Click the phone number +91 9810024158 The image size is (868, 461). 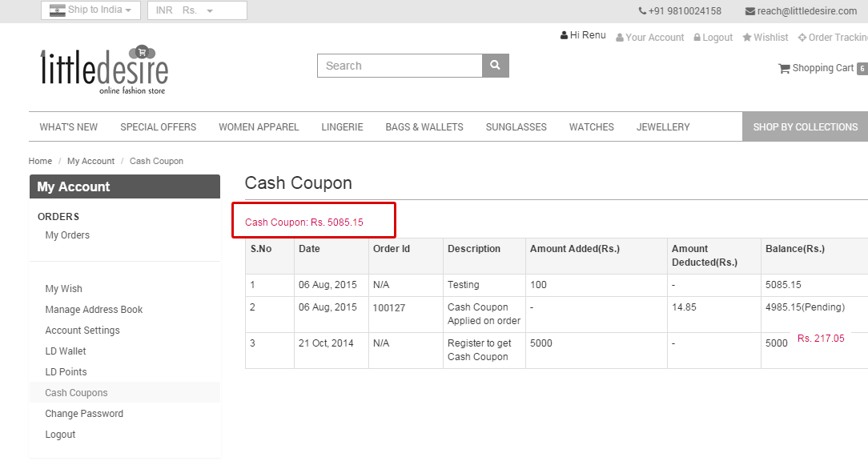[x=685, y=11]
